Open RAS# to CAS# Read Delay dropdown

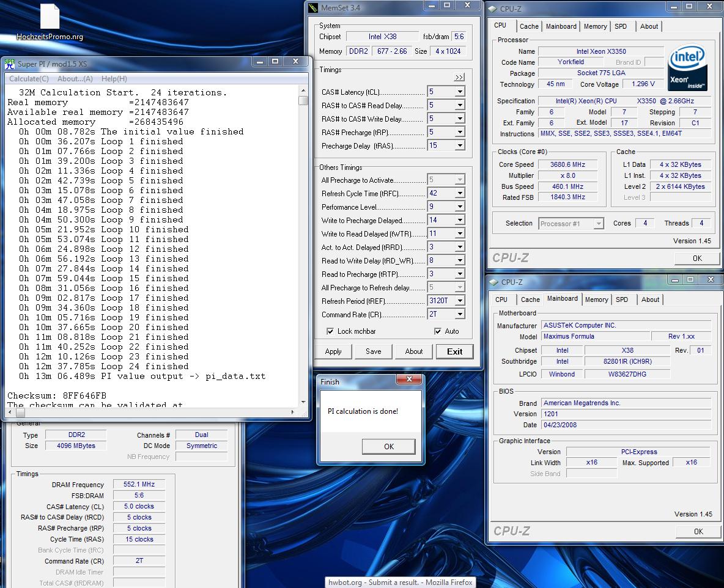point(460,105)
